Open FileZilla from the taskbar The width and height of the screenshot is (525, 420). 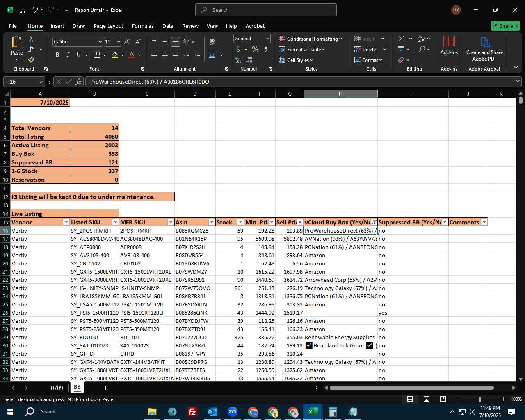pyautogui.click(x=192, y=411)
